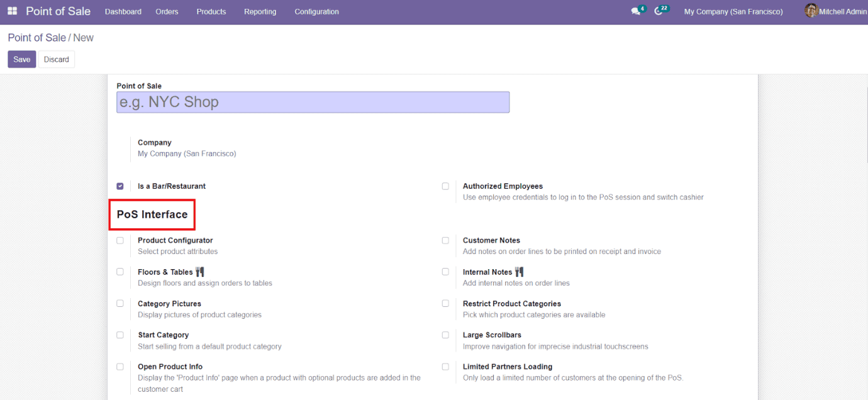The width and height of the screenshot is (868, 400).
Task: Open the My Company (San Francisco) switcher
Action: tap(733, 11)
